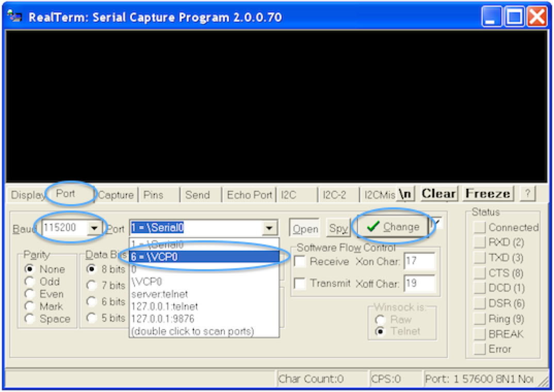Image resolution: width=554 pixels, height=392 pixels.
Task: Click the BREAK status indicator
Action: click(480, 334)
